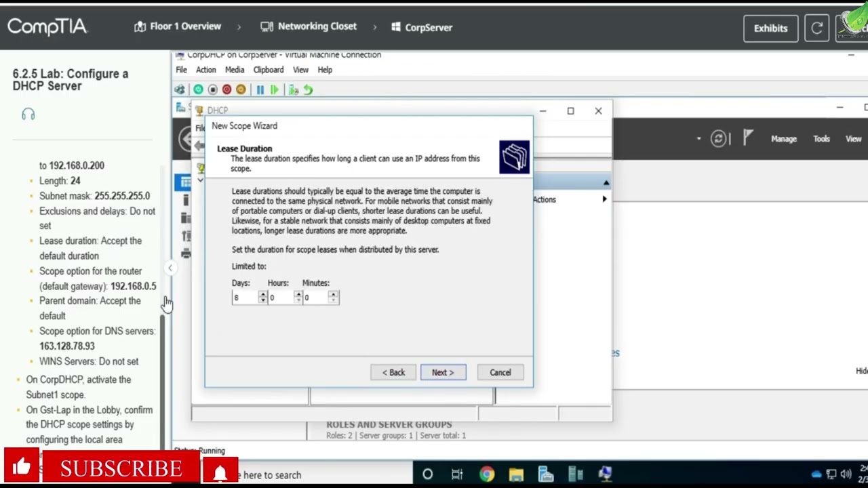Click the Days spinner arrows
Image resolution: width=868 pixels, height=488 pixels.
[262, 297]
